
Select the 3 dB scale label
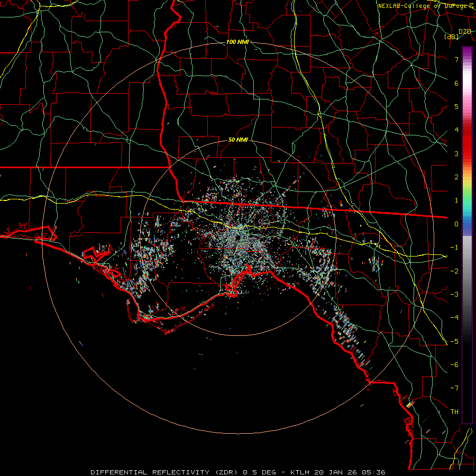[456, 153]
